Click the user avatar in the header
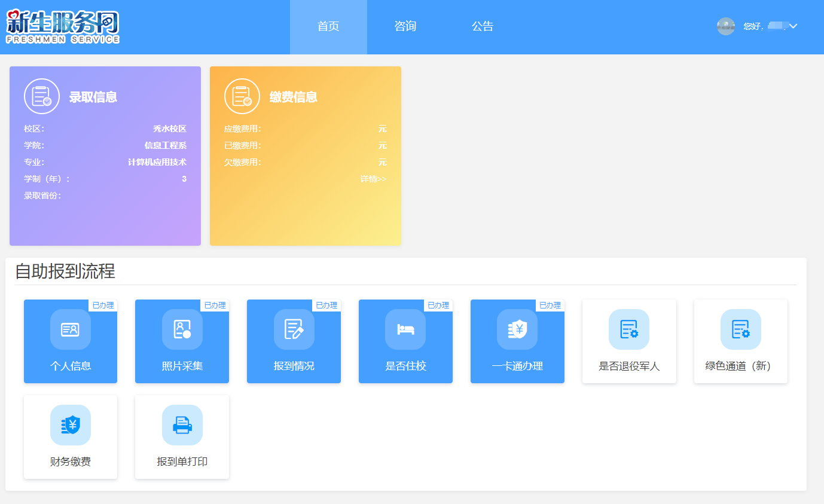The width and height of the screenshot is (824, 504). pos(726,26)
